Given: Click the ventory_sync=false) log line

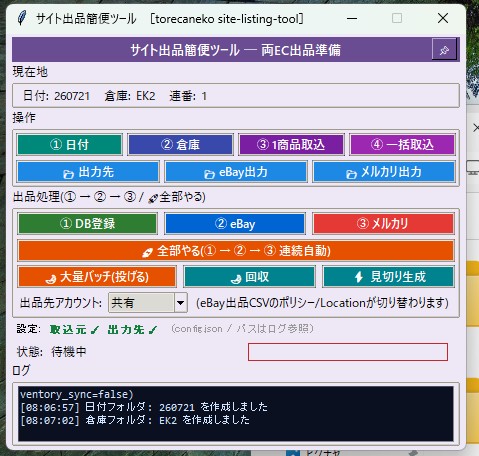Looking at the screenshot, I should tap(76, 394).
